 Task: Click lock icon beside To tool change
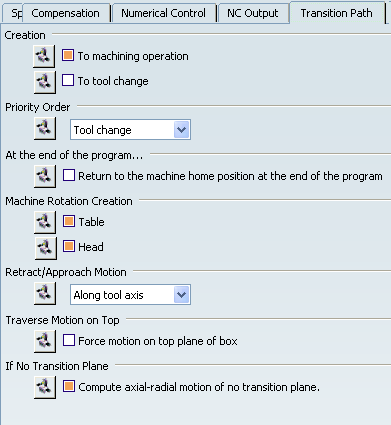[45, 82]
